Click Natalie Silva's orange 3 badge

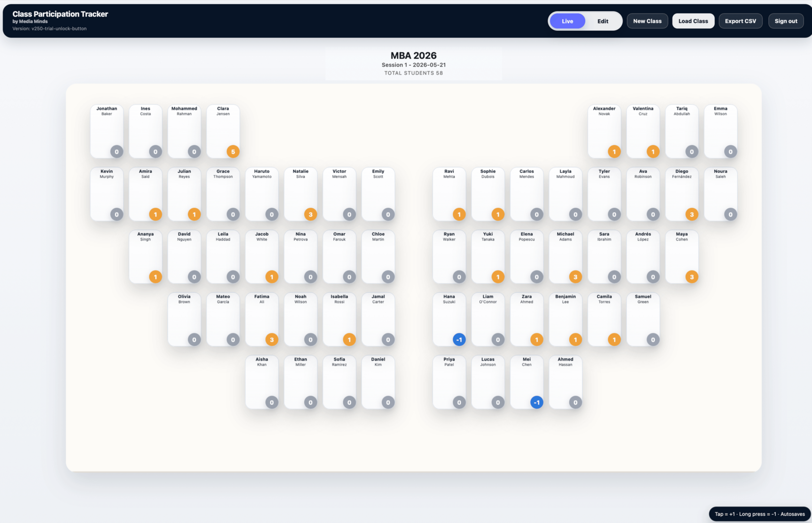tap(310, 214)
